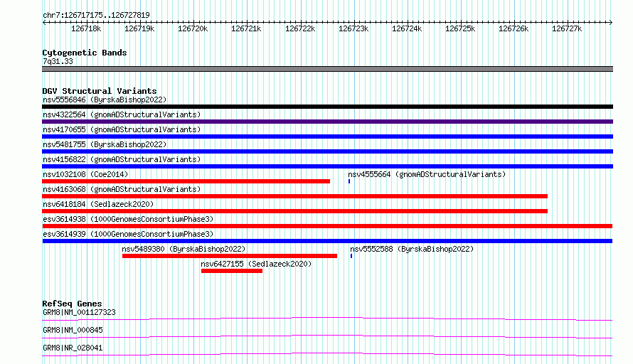The image size is (633, 364).
Task: Click the gray 7q31.33 cytogenetic band bar
Action: click(x=327, y=69)
